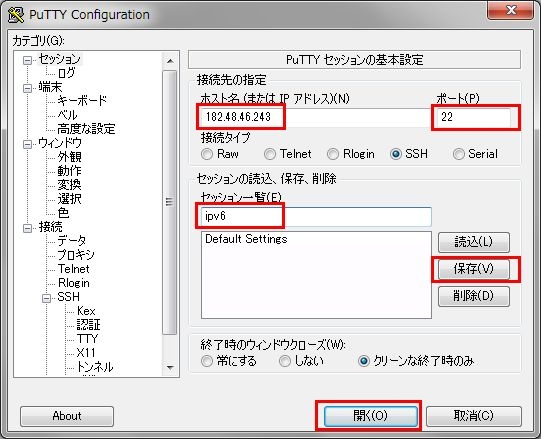Screen dimensions: 541x439
Task: Open ベル settings category
Action: coord(67,115)
